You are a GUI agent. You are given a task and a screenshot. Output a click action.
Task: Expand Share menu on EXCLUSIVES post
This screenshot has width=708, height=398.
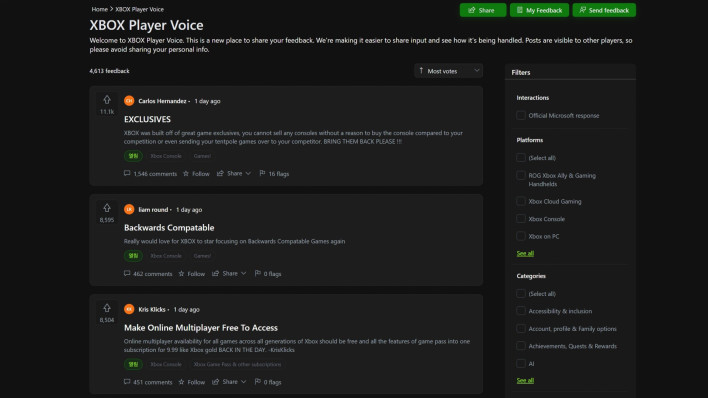234,173
